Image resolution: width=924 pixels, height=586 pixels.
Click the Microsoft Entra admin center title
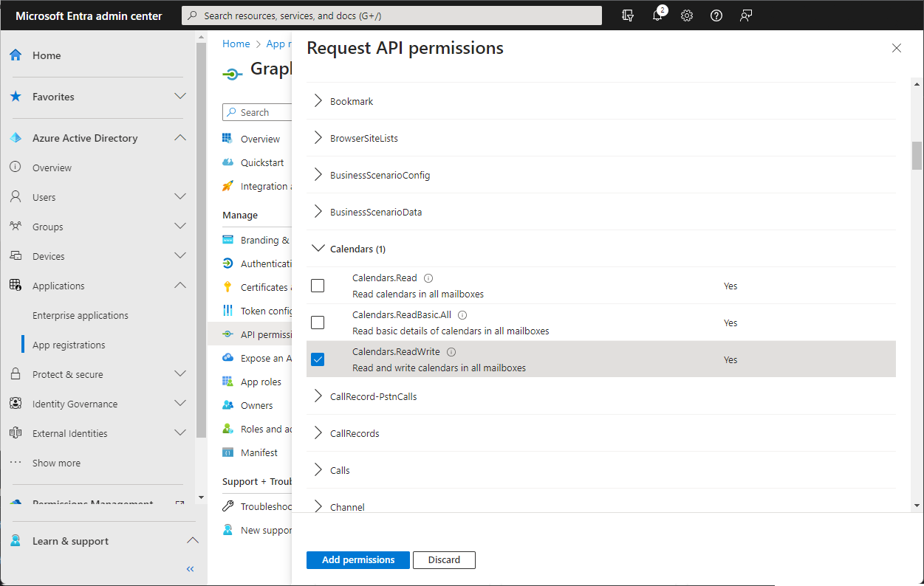89,15
